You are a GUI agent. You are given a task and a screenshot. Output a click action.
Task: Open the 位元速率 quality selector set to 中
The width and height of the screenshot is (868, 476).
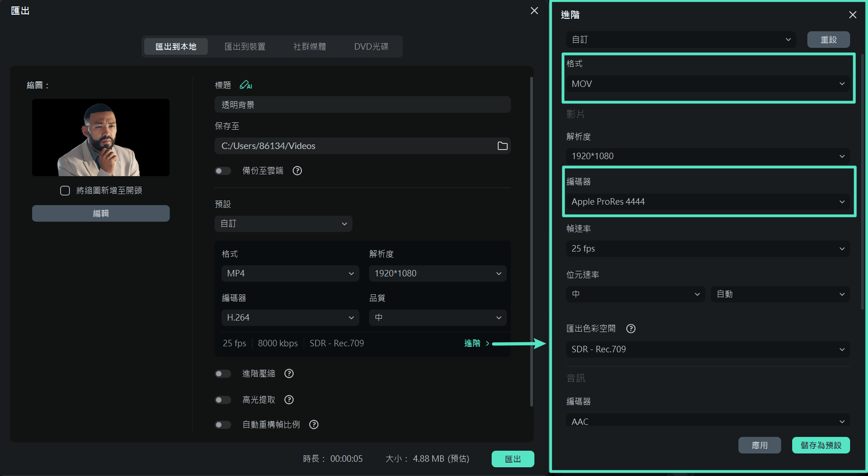click(x=635, y=294)
